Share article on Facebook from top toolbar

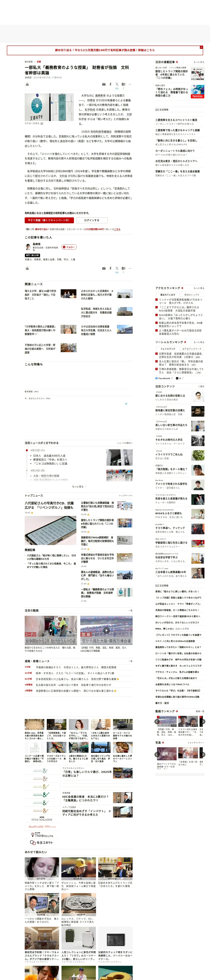tap(111, 84)
